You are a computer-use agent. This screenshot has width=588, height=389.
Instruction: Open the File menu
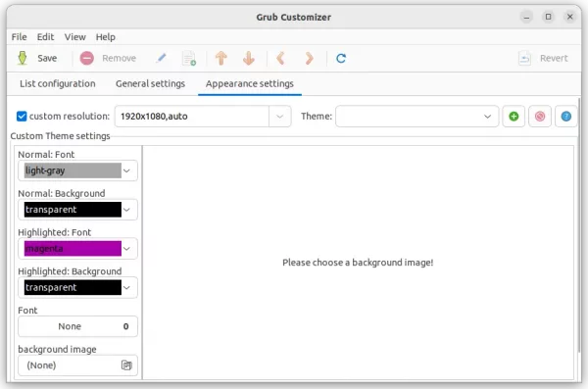20,37
